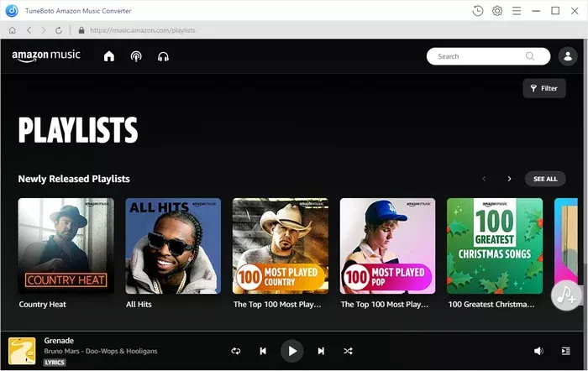Open 100 Greatest Christmas Songs cover

coord(495,246)
